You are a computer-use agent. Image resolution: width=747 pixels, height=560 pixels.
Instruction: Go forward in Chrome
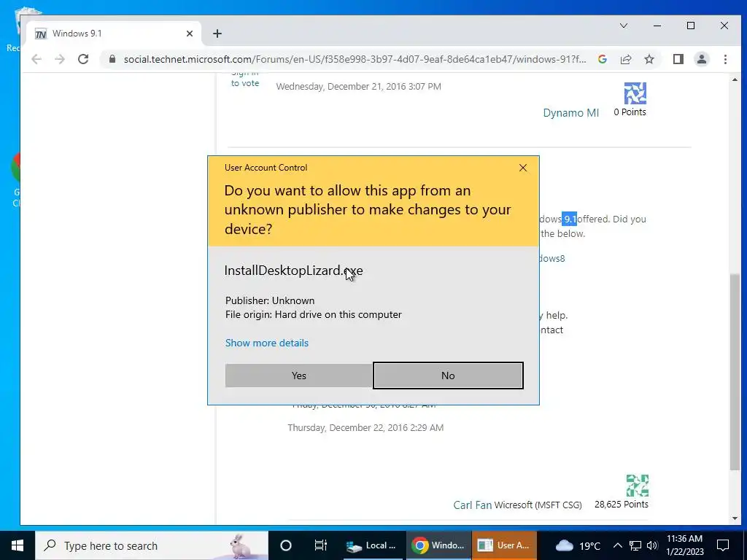(60, 59)
